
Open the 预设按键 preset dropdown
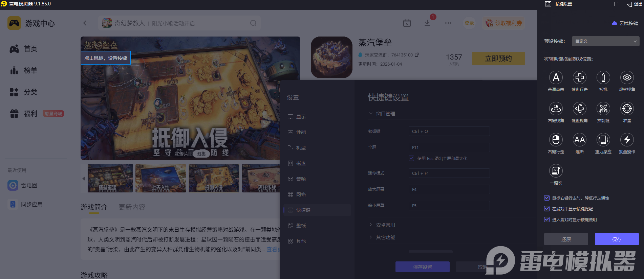pos(605,41)
